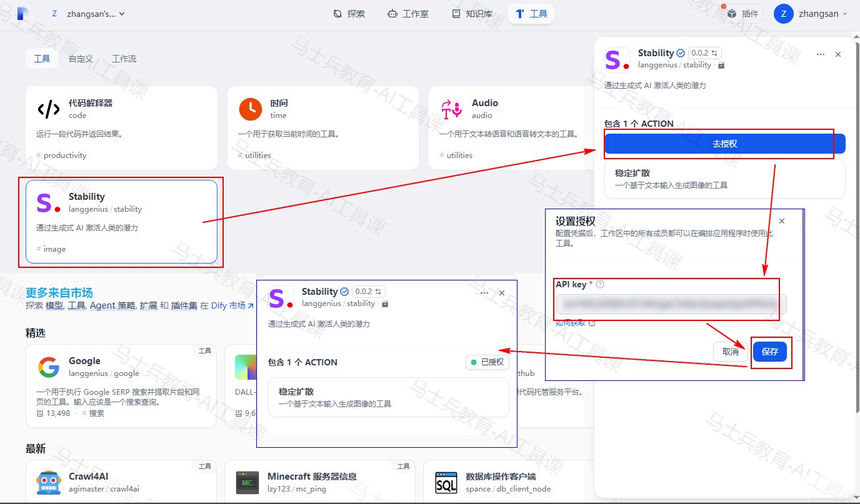Screen dimensions: 860x504
Task: Close the 设置授权 dialog
Action: point(782,221)
